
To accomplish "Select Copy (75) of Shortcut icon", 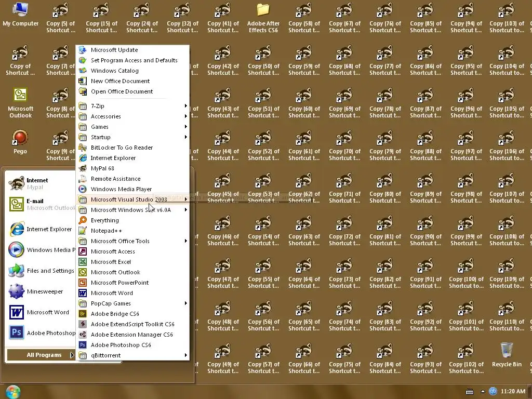I will [344, 359].
